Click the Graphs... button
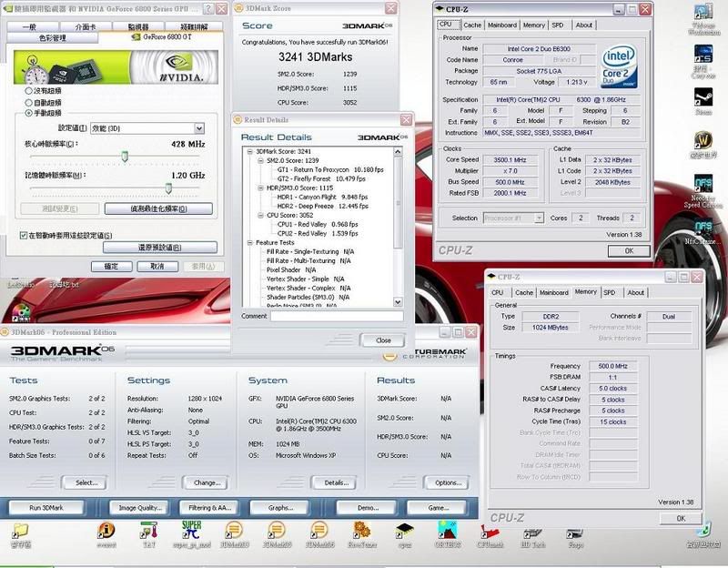728x568 pixels. [x=280, y=508]
